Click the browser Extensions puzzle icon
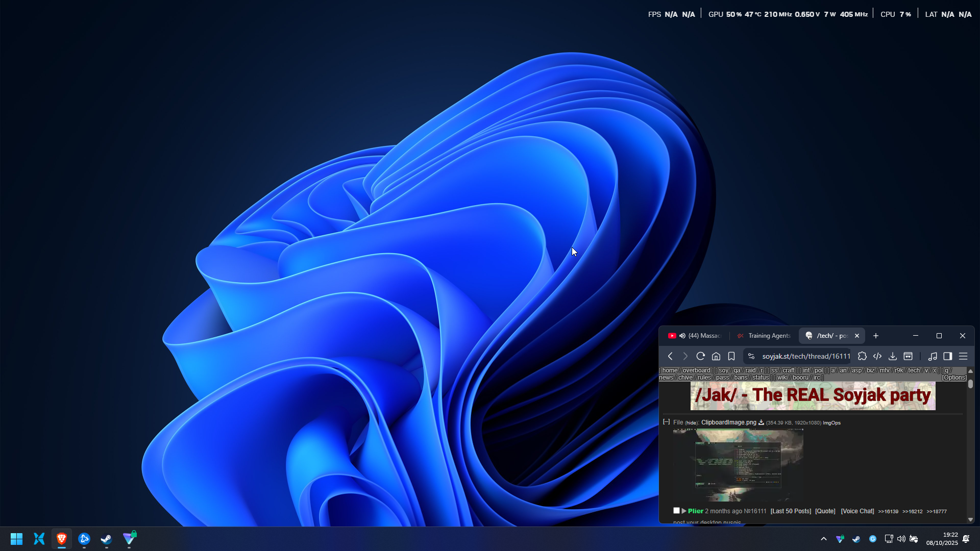Viewport: 980px width, 551px height. click(x=862, y=356)
